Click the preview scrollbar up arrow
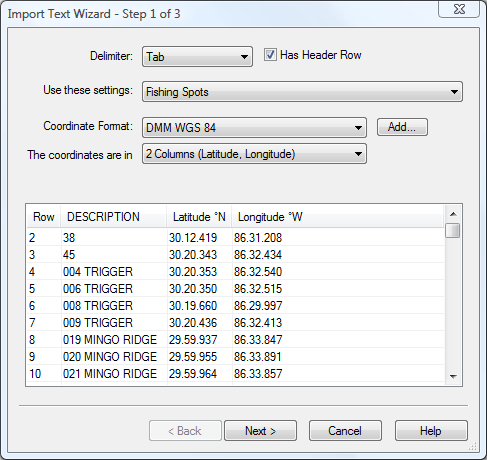This screenshot has width=487, height=460. pos(453,214)
